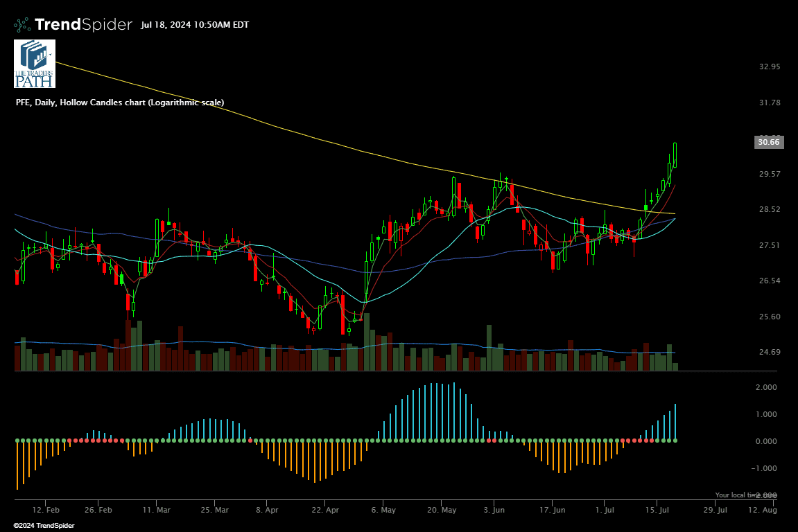Click the 1.000 indicator axis label
The width and height of the screenshot is (798, 532).
765,414
